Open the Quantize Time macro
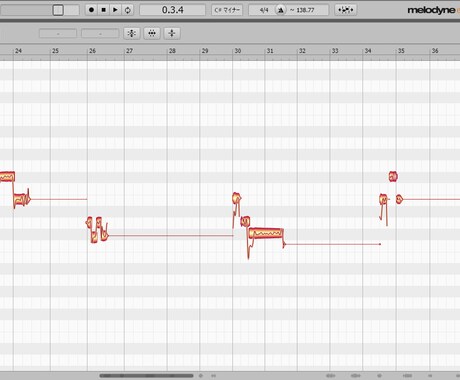460x380 pixels. [152, 33]
